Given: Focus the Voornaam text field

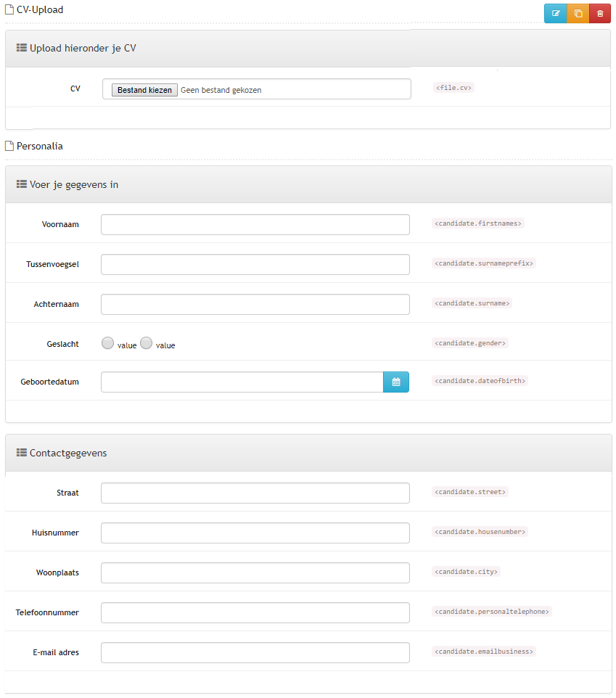Looking at the screenshot, I should point(255,224).
